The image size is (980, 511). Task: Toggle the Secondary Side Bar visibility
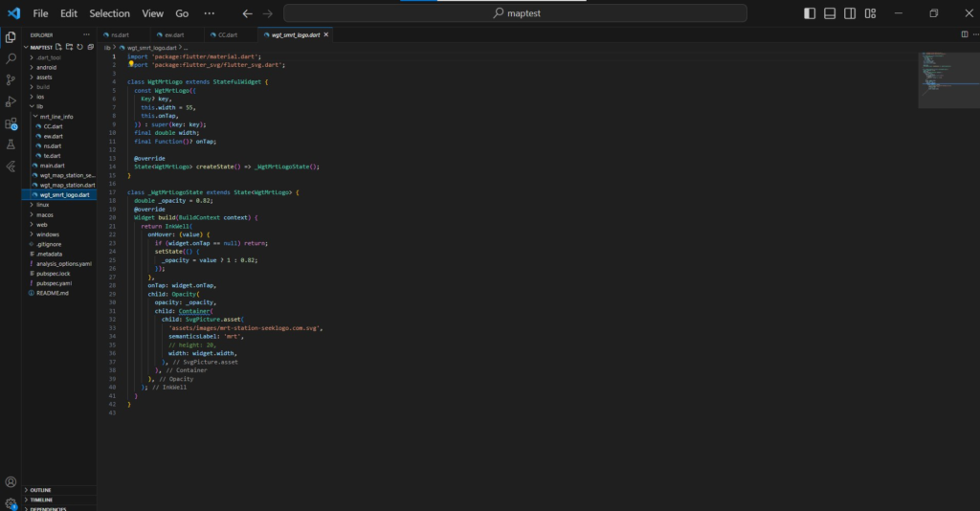click(848, 13)
